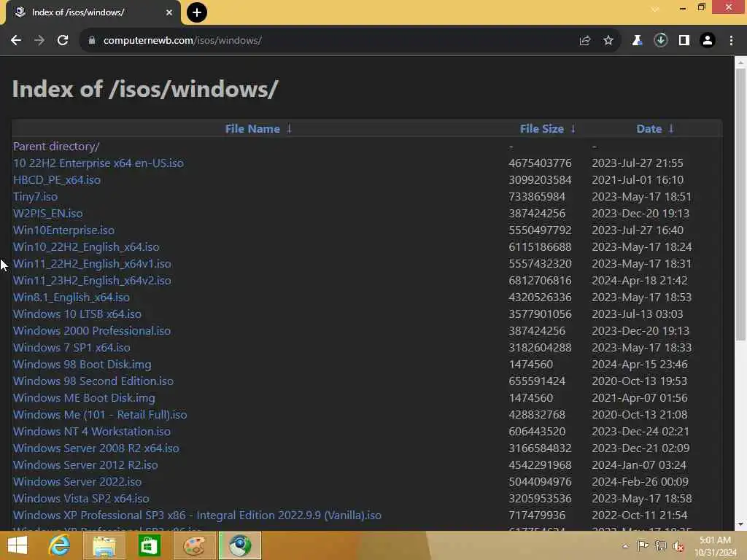Download Windows 98 Boot Disk.img
The height and width of the screenshot is (560, 747).
82,365
